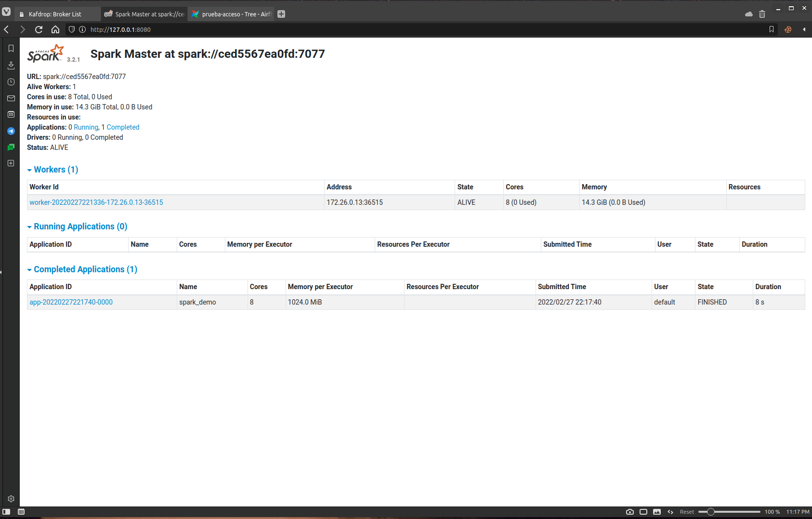Open the browser settings gear
The height and width of the screenshot is (519, 812).
[x=11, y=499]
